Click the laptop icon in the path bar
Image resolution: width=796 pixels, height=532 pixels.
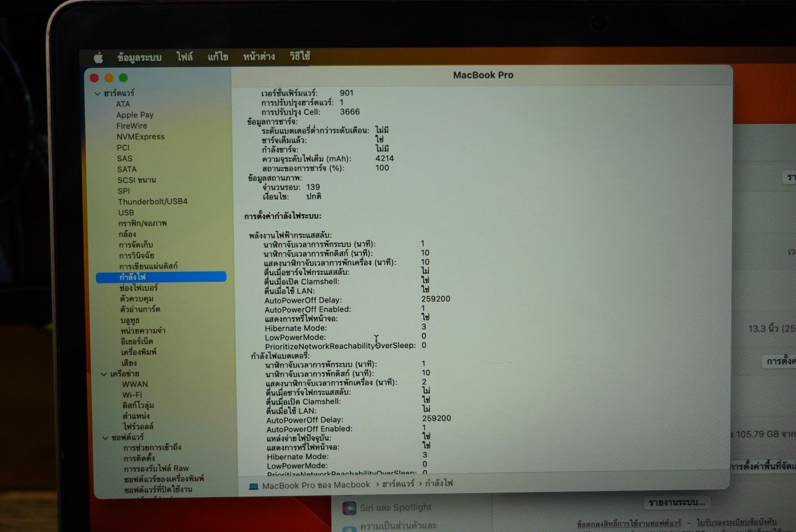pos(253,486)
